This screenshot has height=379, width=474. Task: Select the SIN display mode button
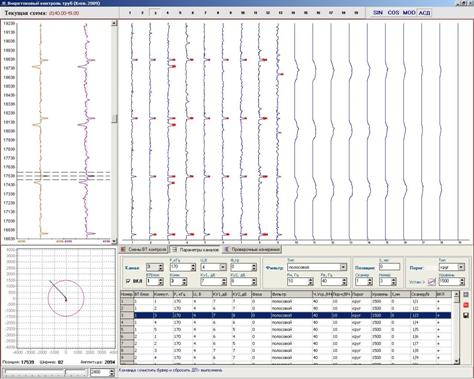tap(378, 13)
